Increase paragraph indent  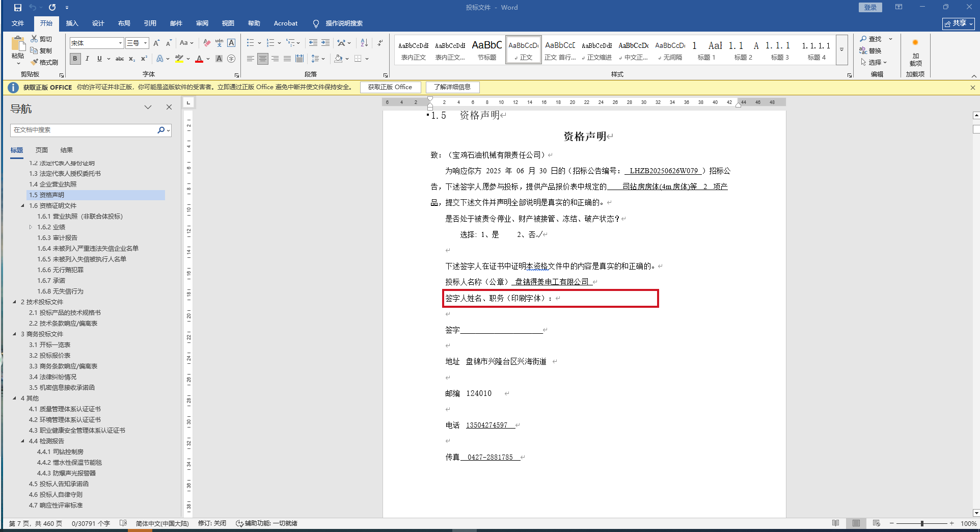tap(325, 43)
